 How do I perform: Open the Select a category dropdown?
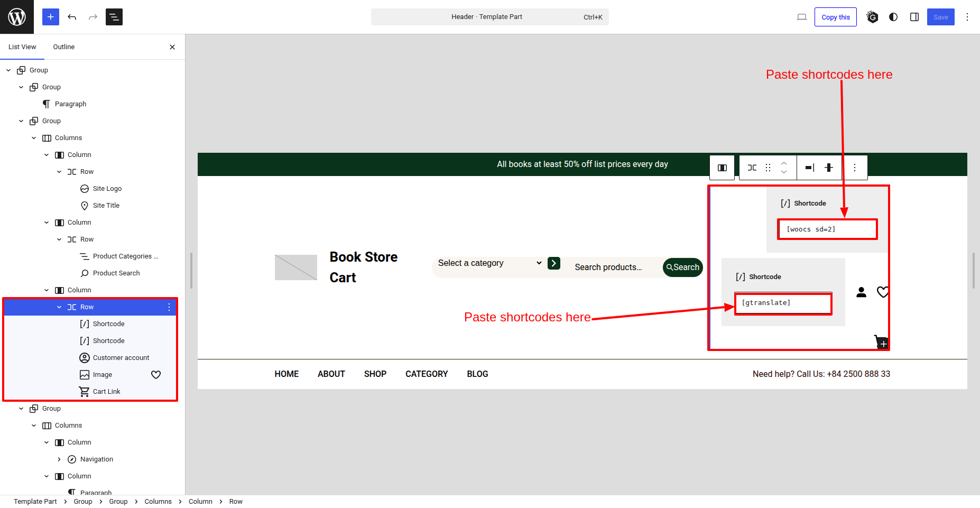click(489, 263)
